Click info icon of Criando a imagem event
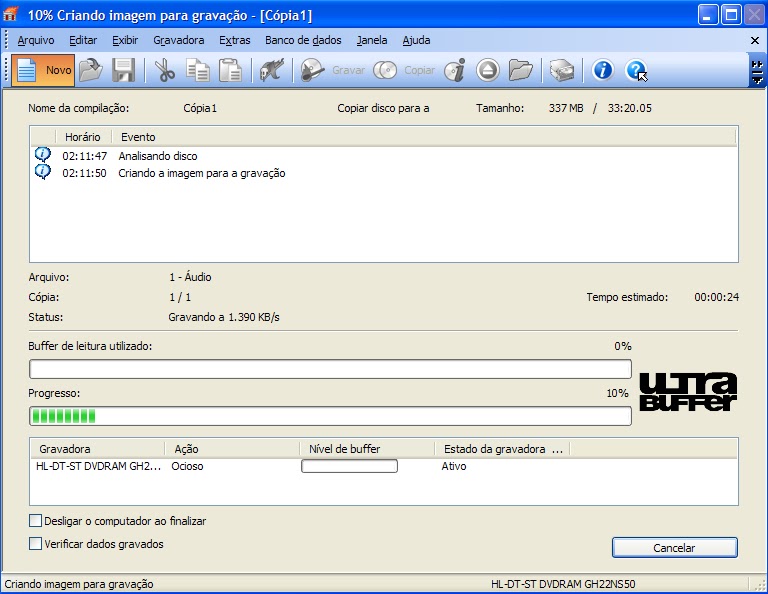Image resolution: width=768 pixels, height=594 pixels. [x=43, y=172]
